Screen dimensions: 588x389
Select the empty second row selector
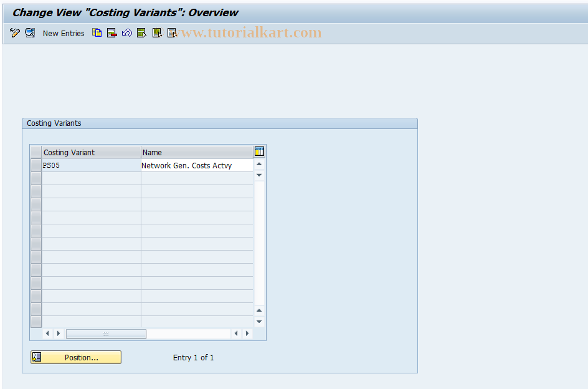point(36,178)
